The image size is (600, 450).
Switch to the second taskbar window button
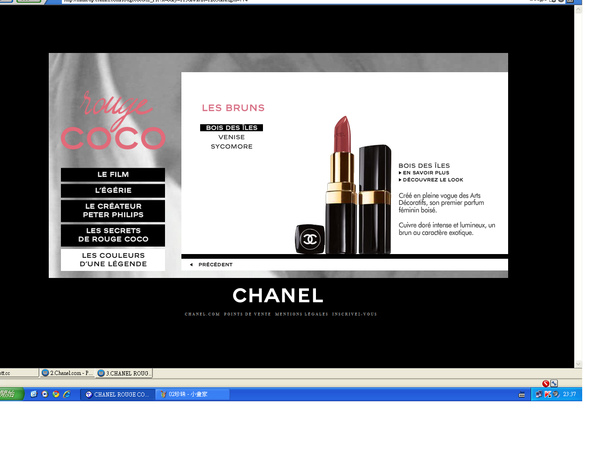click(x=192, y=395)
